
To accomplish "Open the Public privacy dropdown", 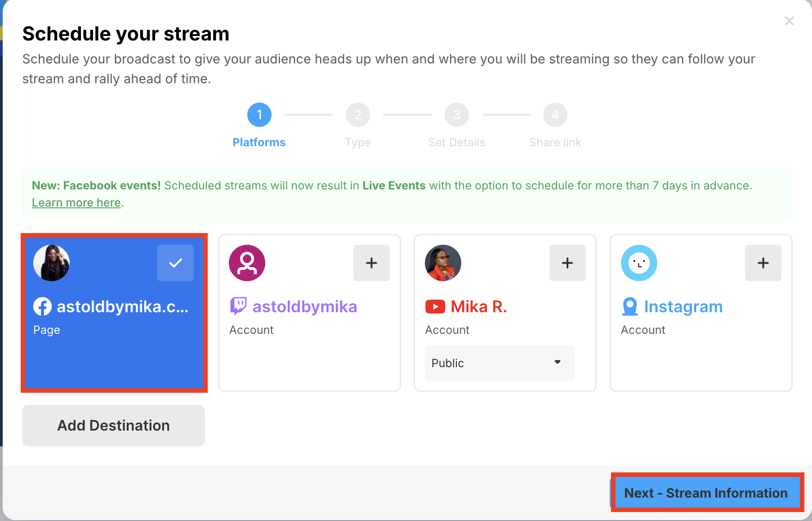I will click(499, 363).
